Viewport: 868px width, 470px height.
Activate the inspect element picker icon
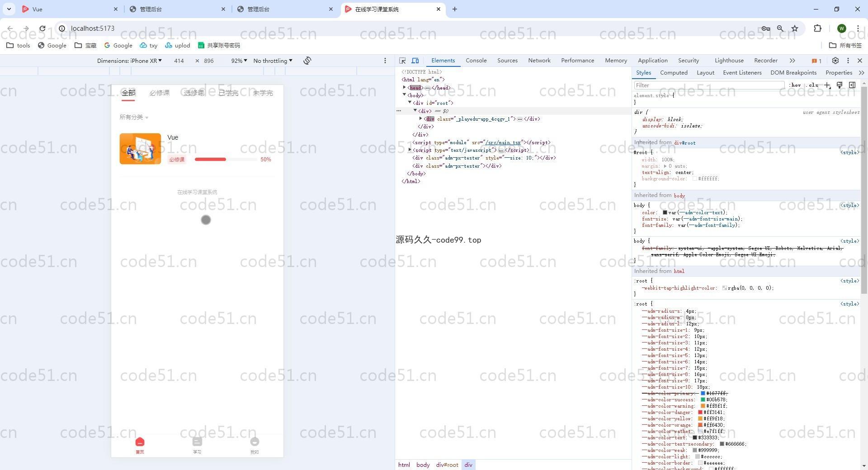(x=402, y=61)
